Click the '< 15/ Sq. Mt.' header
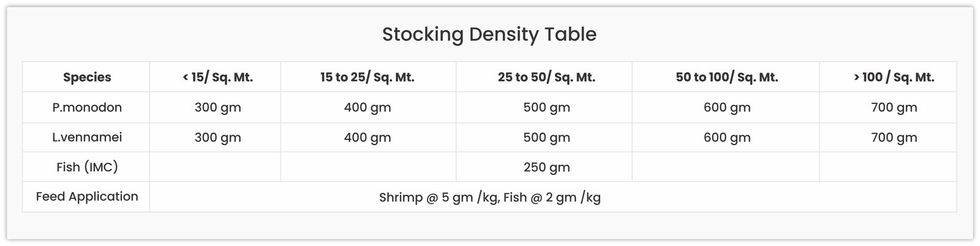The width and height of the screenshot is (980, 246). pyautogui.click(x=217, y=77)
